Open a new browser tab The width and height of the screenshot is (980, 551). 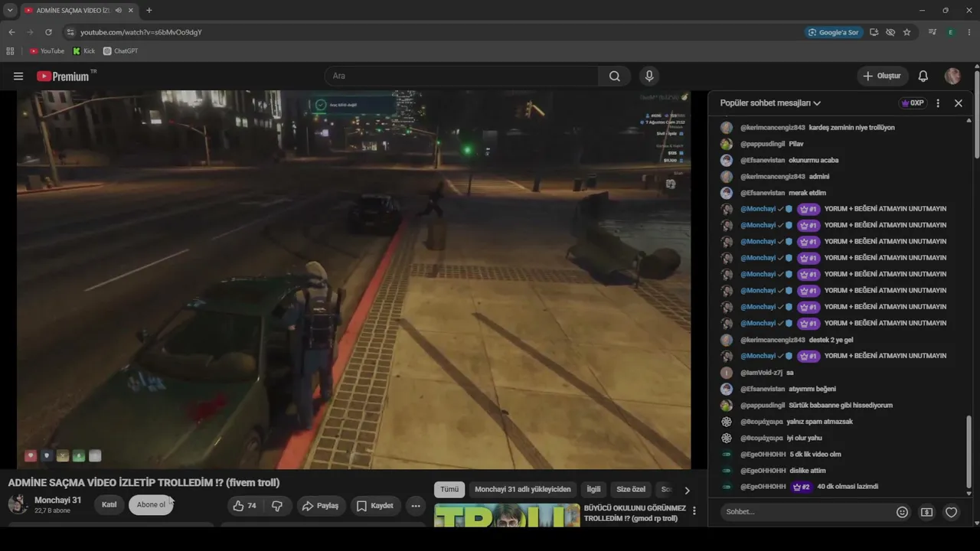(x=149, y=11)
